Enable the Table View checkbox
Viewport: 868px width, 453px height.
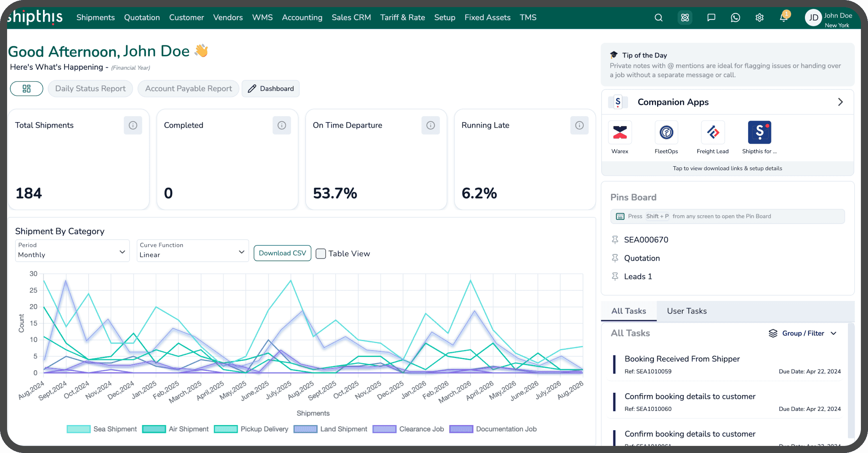click(321, 254)
